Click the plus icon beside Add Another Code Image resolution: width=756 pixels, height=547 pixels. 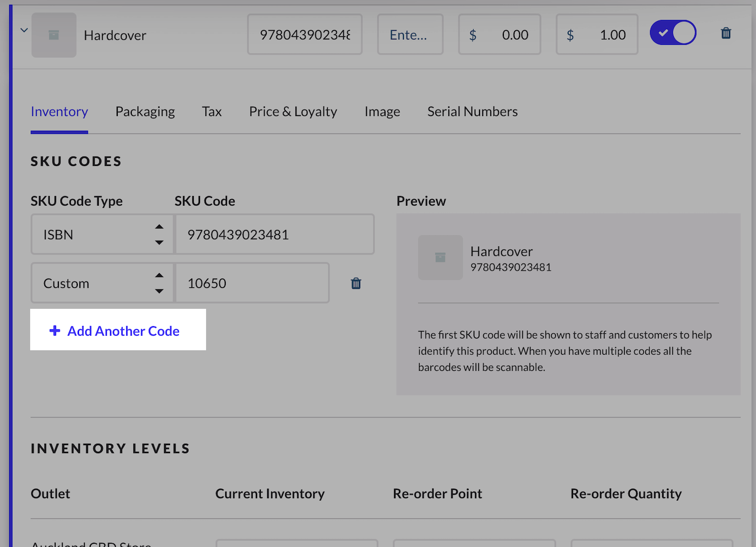(55, 330)
